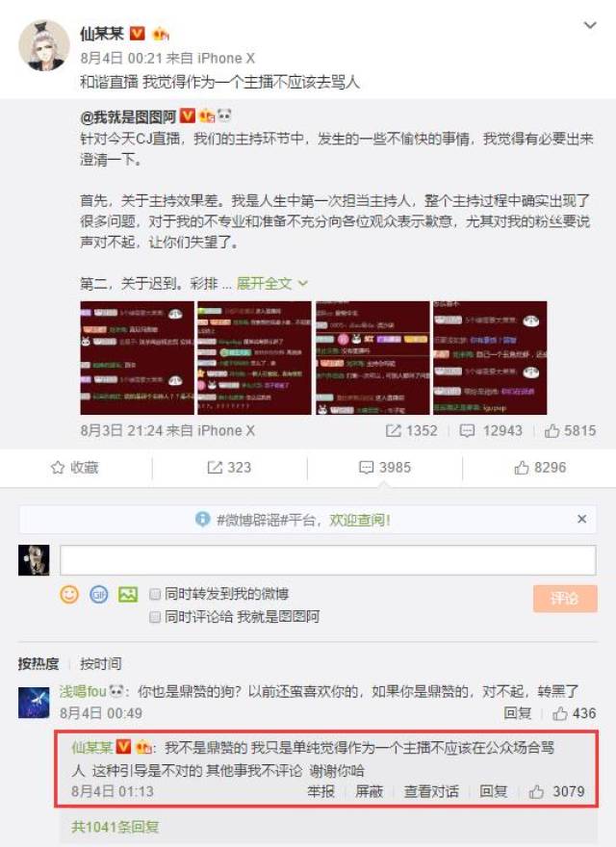Sort comments by 按热度
Viewport: 616px width, 847px height.
[38, 663]
